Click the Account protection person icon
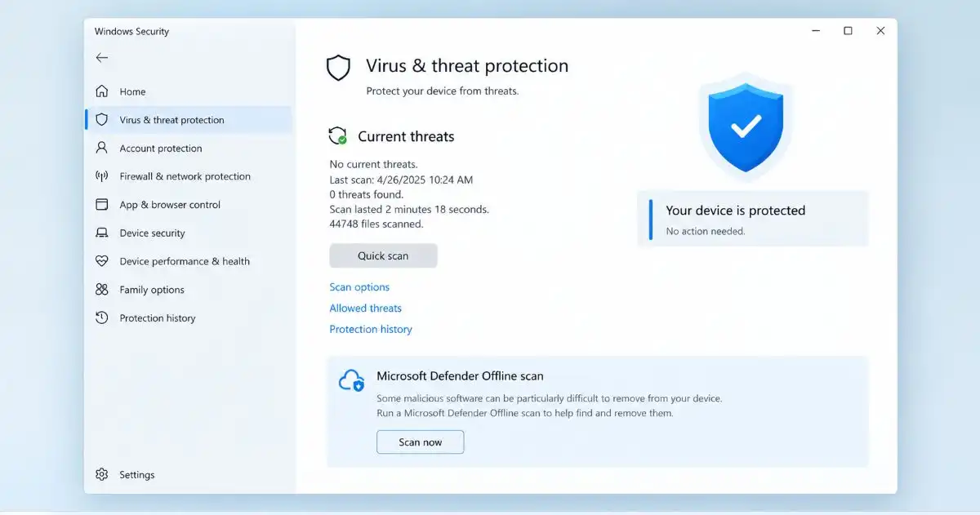 click(x=101, y=148)
